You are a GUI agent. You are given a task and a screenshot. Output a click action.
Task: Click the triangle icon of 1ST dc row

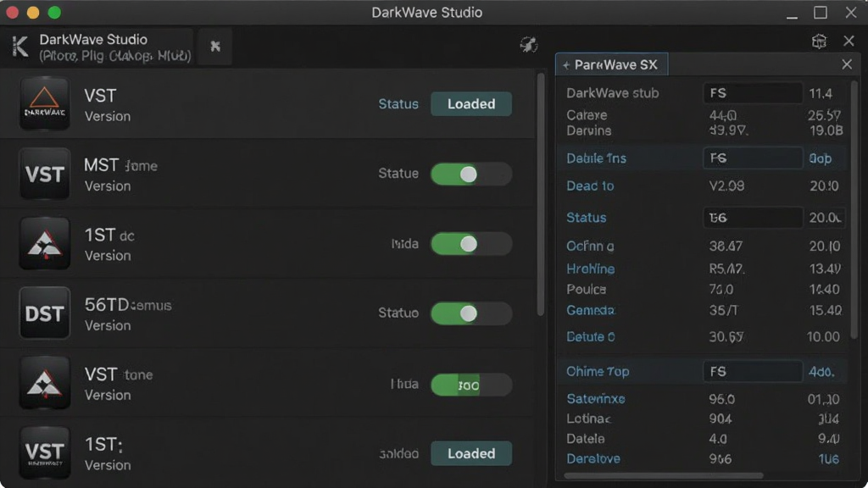[44, 243]
